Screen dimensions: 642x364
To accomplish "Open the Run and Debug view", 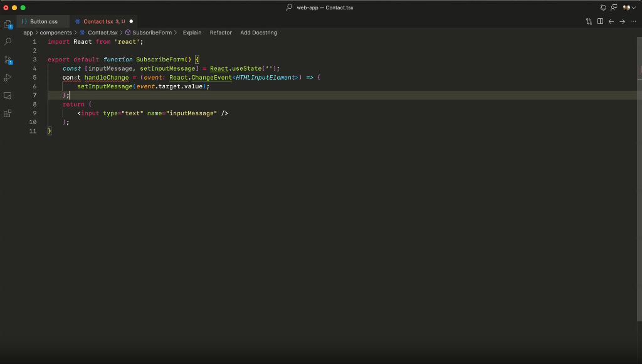I will coord(8,78).
